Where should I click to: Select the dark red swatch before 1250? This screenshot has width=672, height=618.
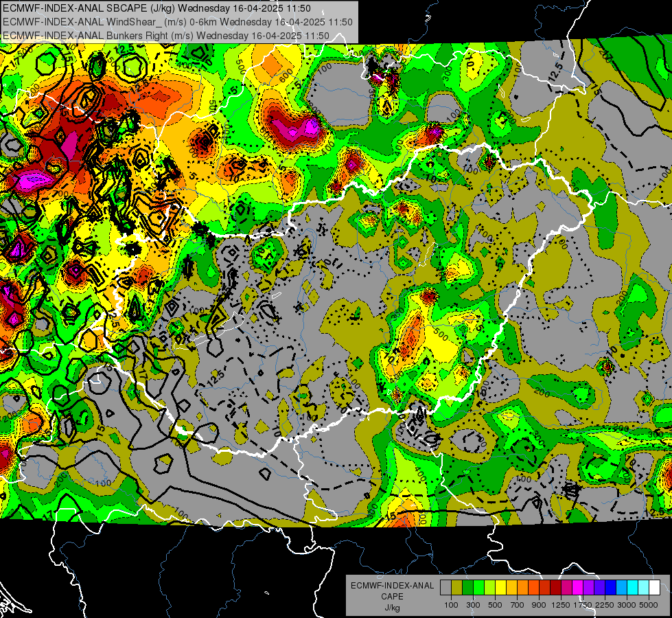[556, 587]
